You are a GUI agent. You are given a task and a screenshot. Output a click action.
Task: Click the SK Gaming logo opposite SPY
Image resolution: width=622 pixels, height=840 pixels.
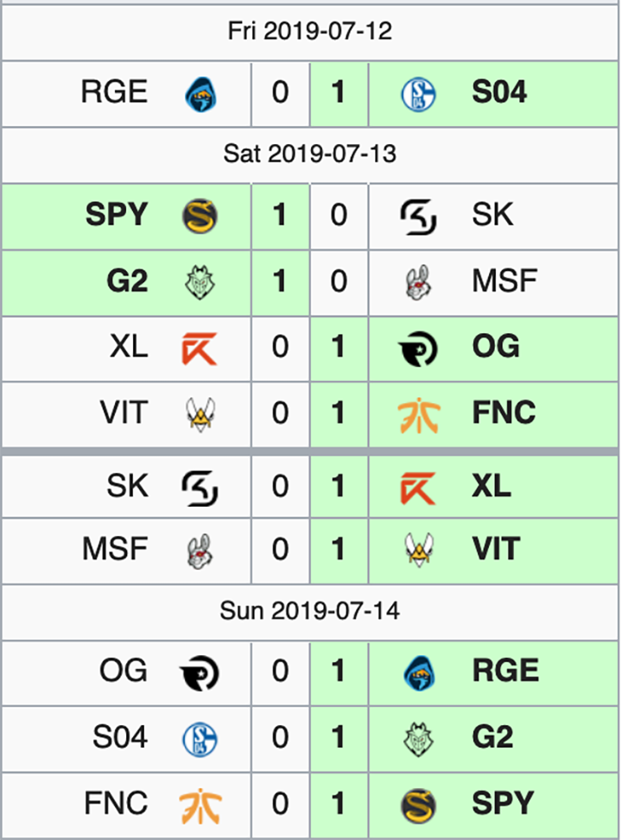418,217
